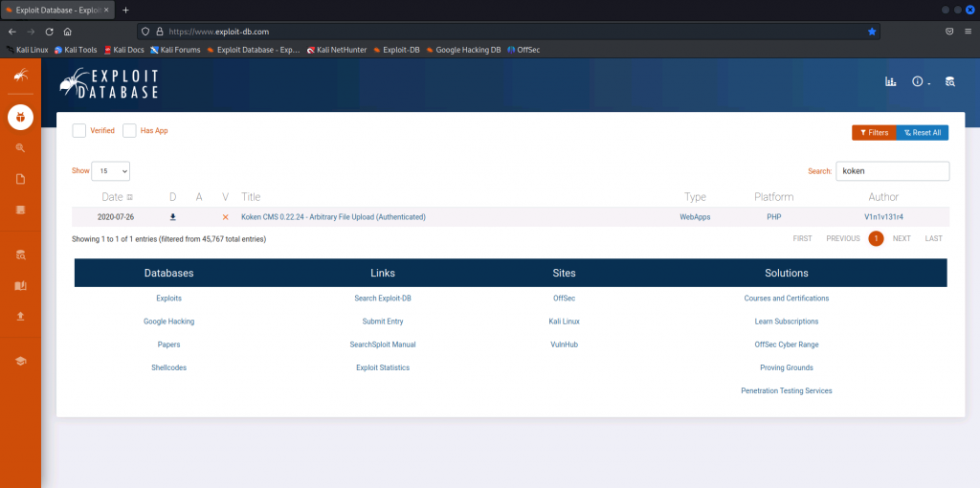
Task: Click the orange Filters button
Action: click(x=874, y=132)
